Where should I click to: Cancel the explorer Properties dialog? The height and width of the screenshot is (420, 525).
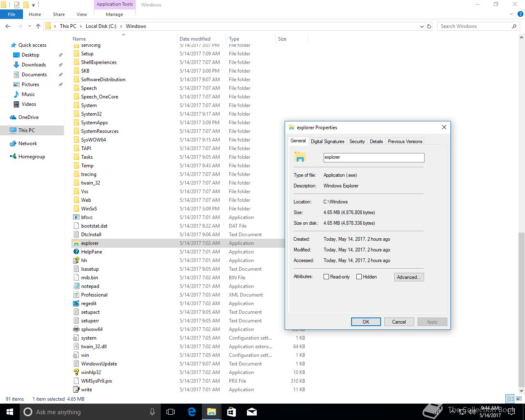coord(399,322)
